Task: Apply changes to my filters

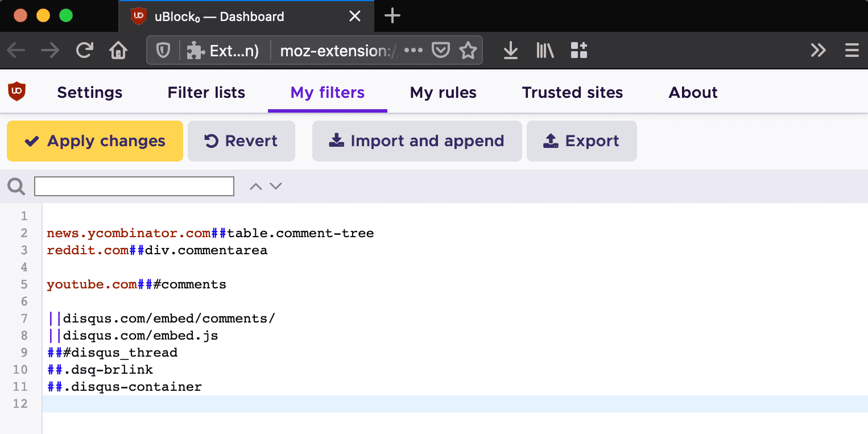Action: (x=94, y=140)
